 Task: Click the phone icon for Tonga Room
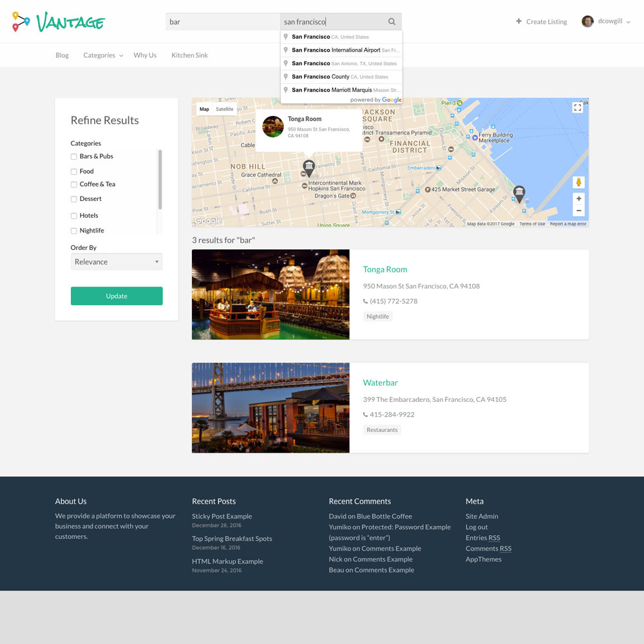click(x=365, y=301)
